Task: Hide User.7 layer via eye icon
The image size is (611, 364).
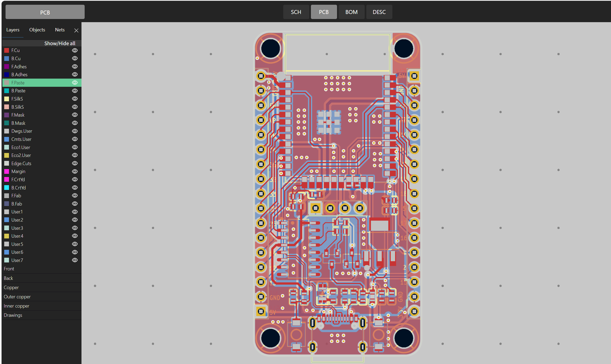Action: coord(75,260)
